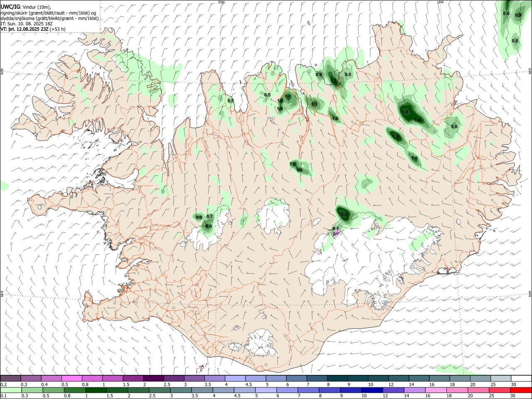
Task: Click upper legend swatch between 4 and 4.5
Action: click(234, 378)
